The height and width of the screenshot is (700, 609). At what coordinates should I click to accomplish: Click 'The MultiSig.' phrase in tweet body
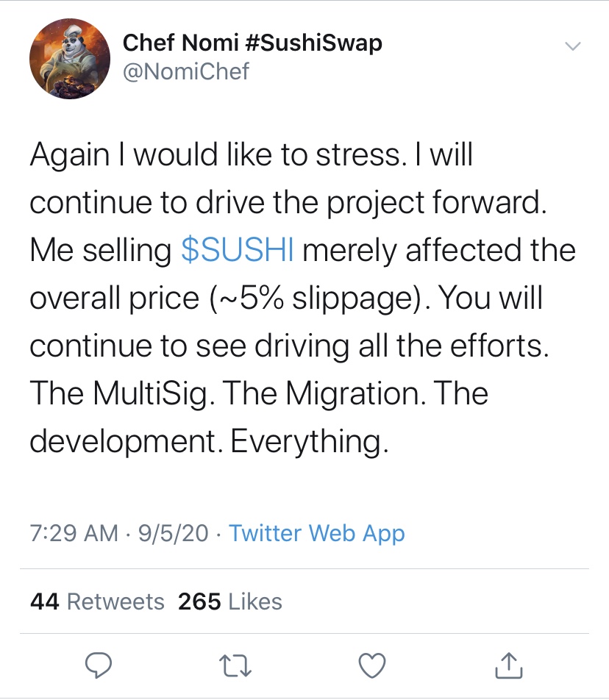(x=121, y=393)
